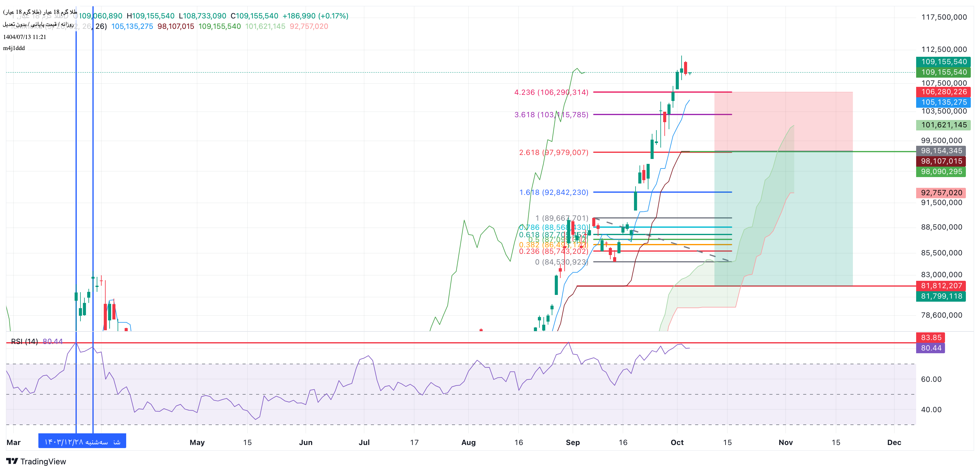The height and width of the screenshot is (472, 980).
Task: Click the Sep label on time axis
Action: [573, 442]
